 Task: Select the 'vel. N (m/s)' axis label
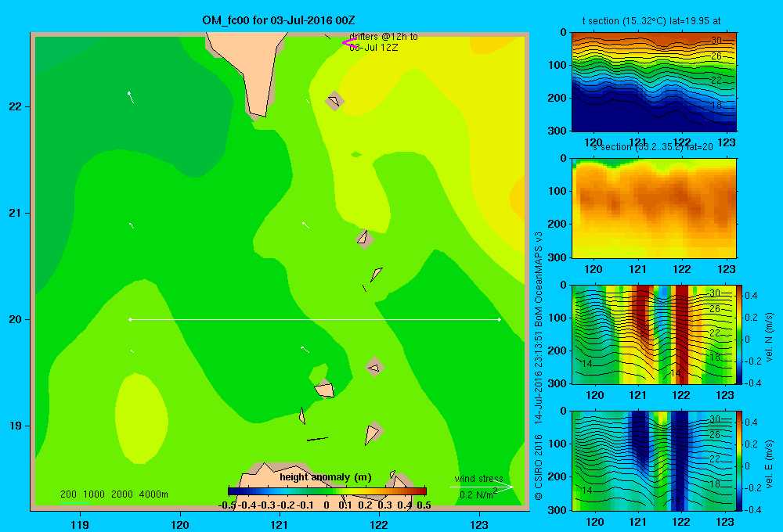click(769, 337)
